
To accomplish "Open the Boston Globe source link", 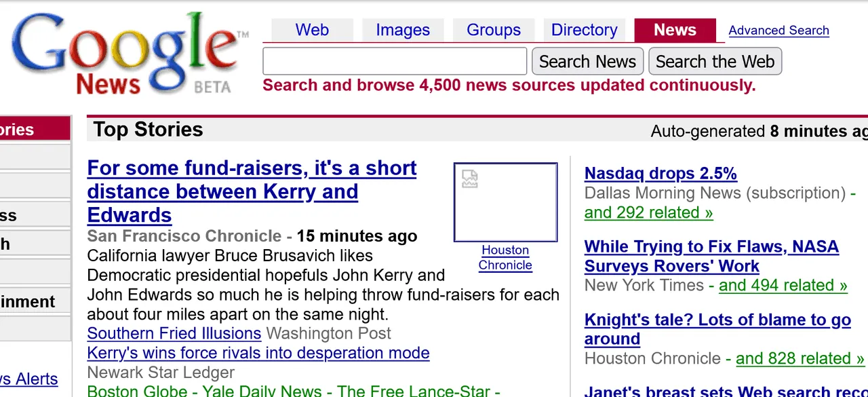I will (x=137, y=391).
